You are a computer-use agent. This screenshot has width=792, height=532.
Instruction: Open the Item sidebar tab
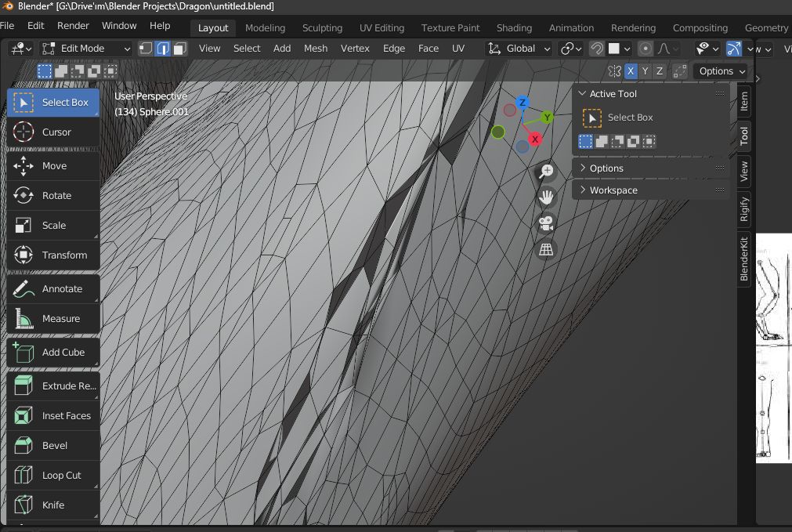pos(744,101)
